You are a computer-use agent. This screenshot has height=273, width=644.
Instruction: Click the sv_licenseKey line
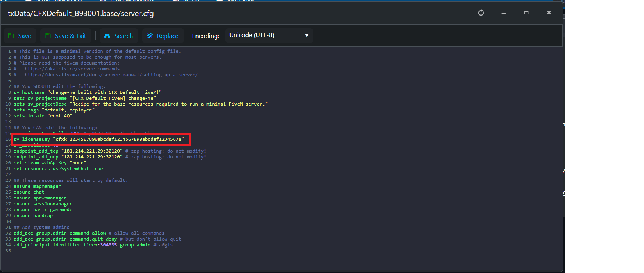99,139
